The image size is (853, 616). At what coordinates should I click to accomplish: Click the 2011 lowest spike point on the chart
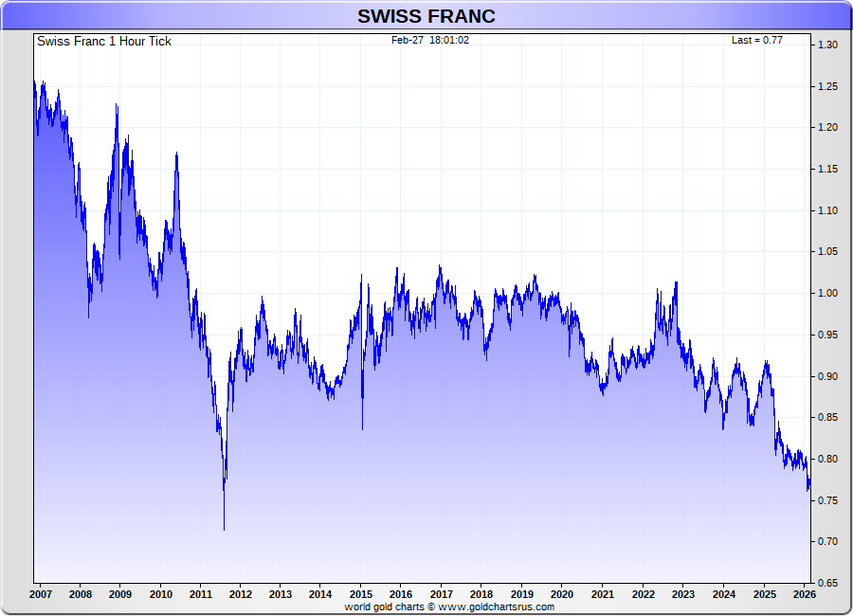coord(224,529)
